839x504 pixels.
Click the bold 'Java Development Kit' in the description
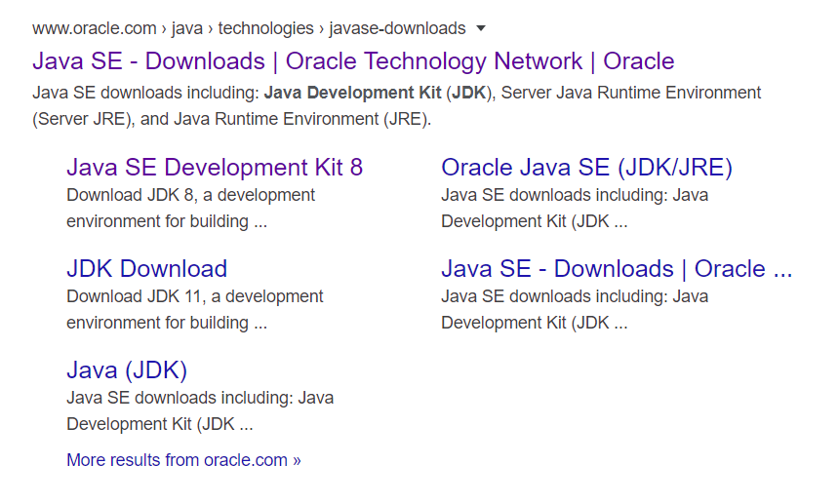352,93
